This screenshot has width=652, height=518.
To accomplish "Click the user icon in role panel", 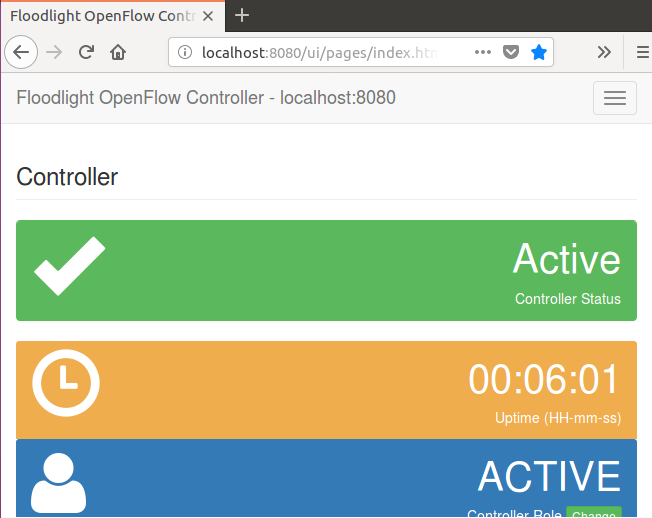I will (x=59, y=483).
